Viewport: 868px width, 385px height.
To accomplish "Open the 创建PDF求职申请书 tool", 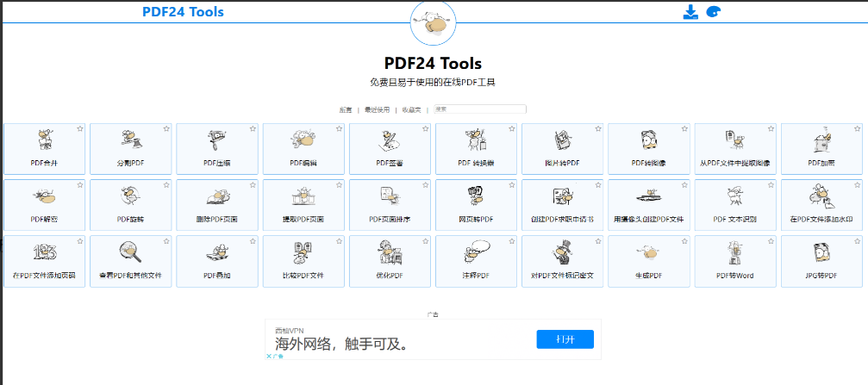I will (562, 205).
